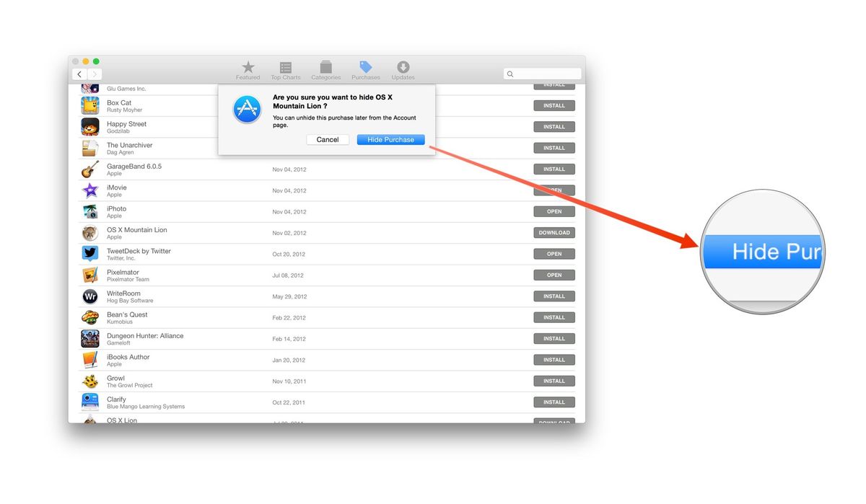Go back with the left chevron button
This screenshot has width=866, height=504.
[x=79, y=74]
